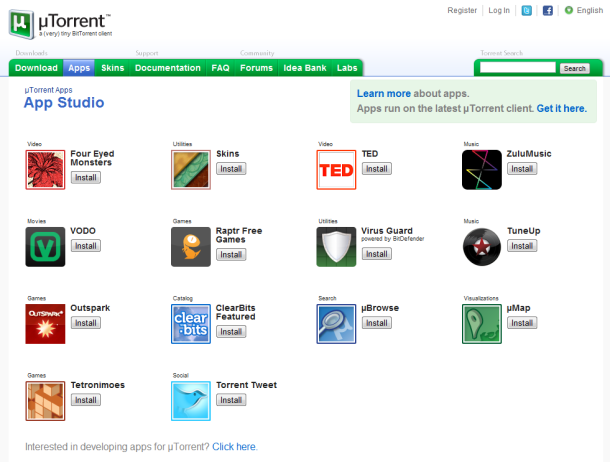610x462 pixels.
Task: Install the TuneUp app
Action: pyautogui.click(x=522, y=246)
